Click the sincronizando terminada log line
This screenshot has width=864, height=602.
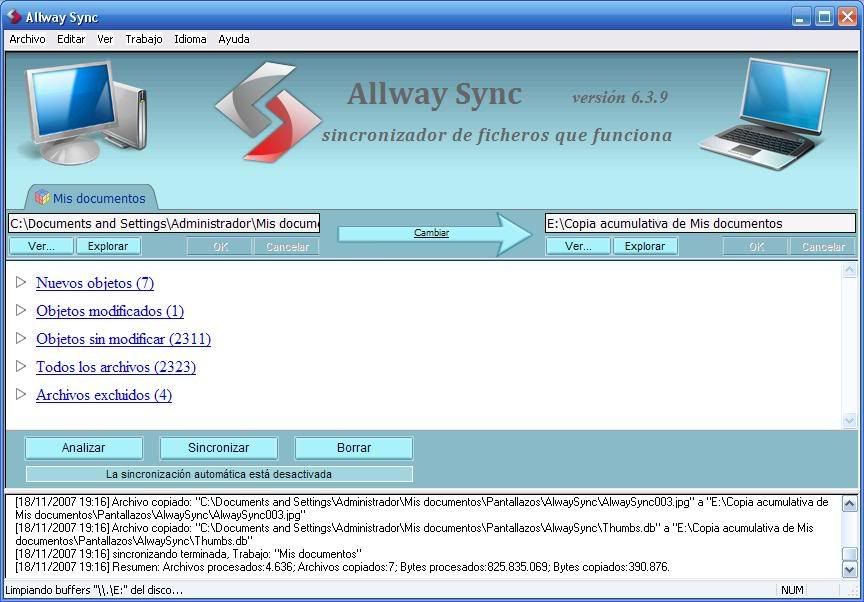188,554
